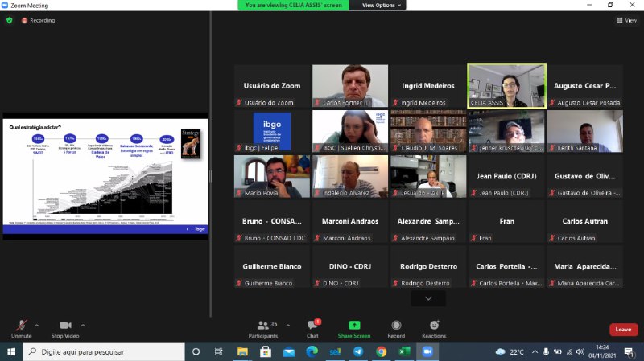This screenshot has height=361, width=644.
Task: Show hidden system tray icons
Action: [x=535, y=351]
